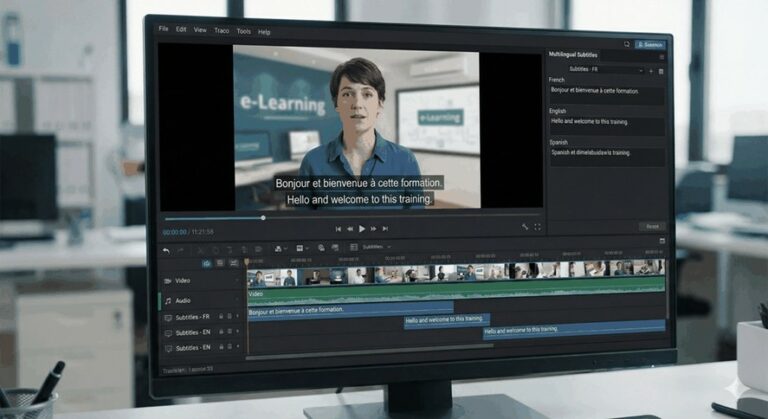Image resolution: width=768 pixels, height=419 pixels.
Task: Click the timeline toolbar icon right of scissors
Action: (x=216, y=250)
